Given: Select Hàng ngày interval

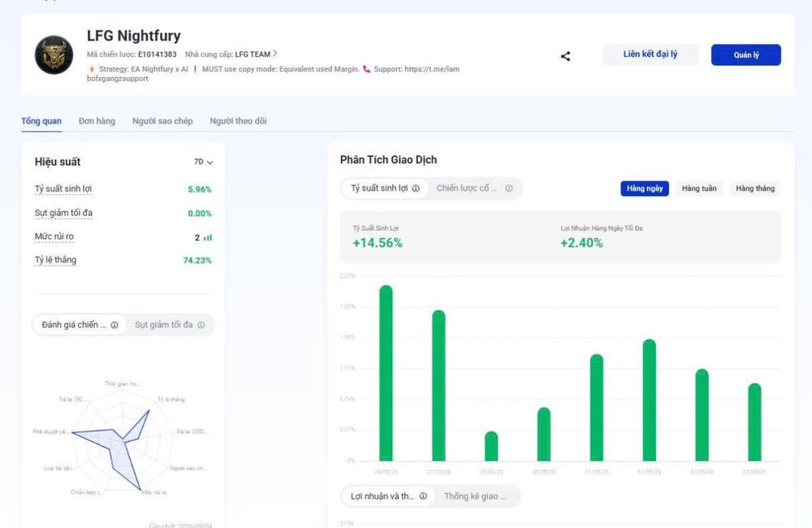Looking at the screenshot, I should (645, 188).
